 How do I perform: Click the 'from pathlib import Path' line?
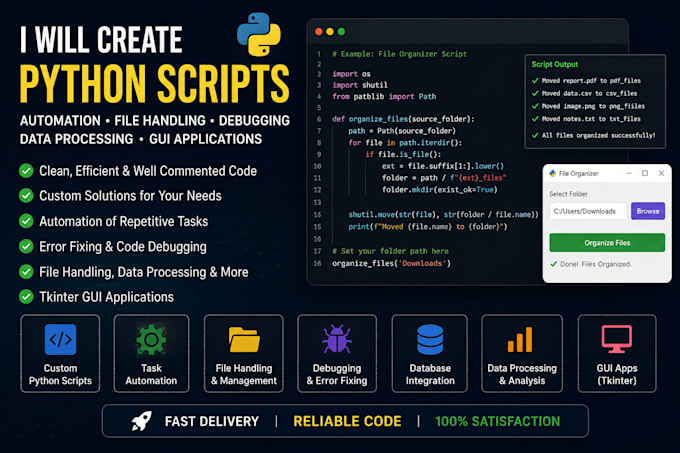(x=384, y=96)
